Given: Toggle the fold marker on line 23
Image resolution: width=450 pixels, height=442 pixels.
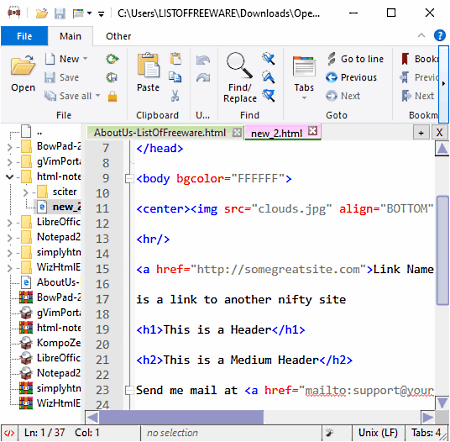Looking at the screenshot, I should [128, 390].
